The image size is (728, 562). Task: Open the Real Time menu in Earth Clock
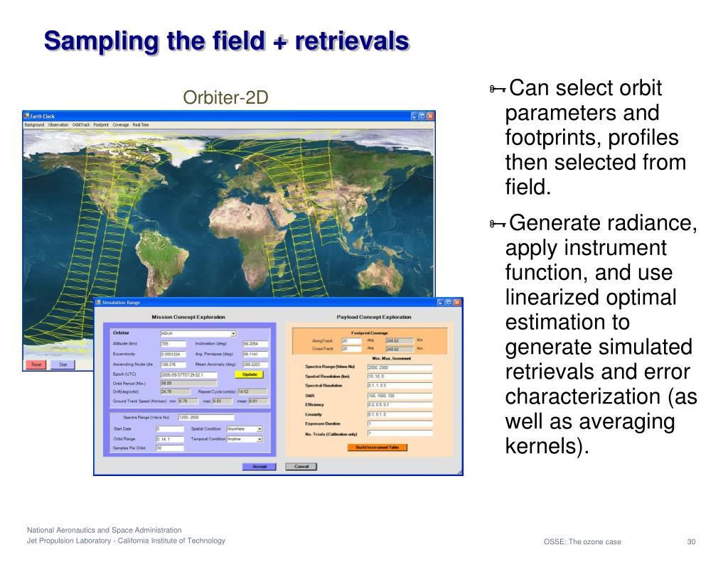pos(141,125)
